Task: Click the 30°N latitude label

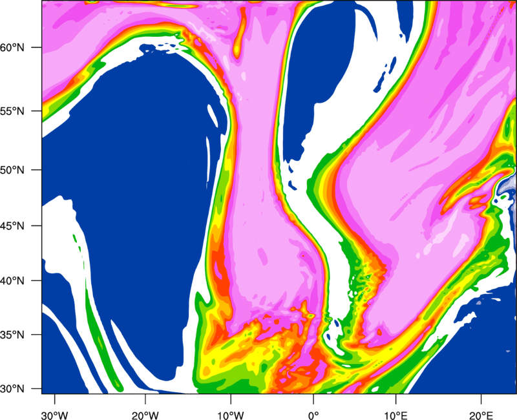Action: point(12,389)
